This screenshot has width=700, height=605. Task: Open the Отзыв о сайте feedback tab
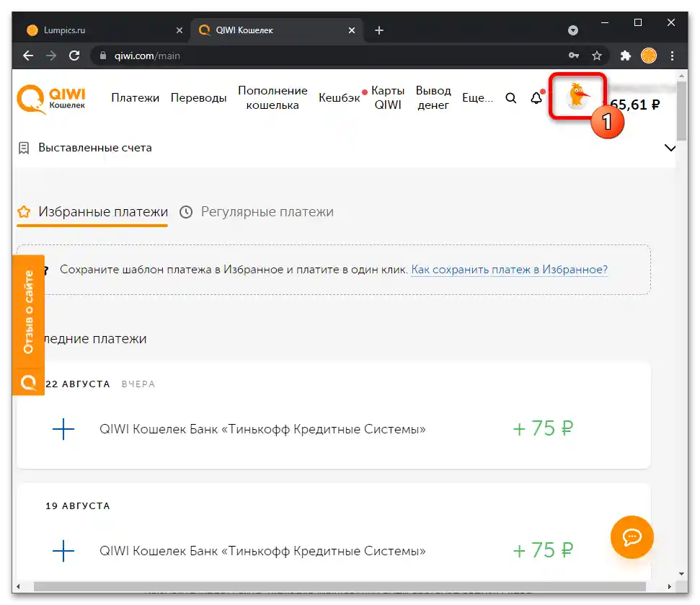click(28, 312)
